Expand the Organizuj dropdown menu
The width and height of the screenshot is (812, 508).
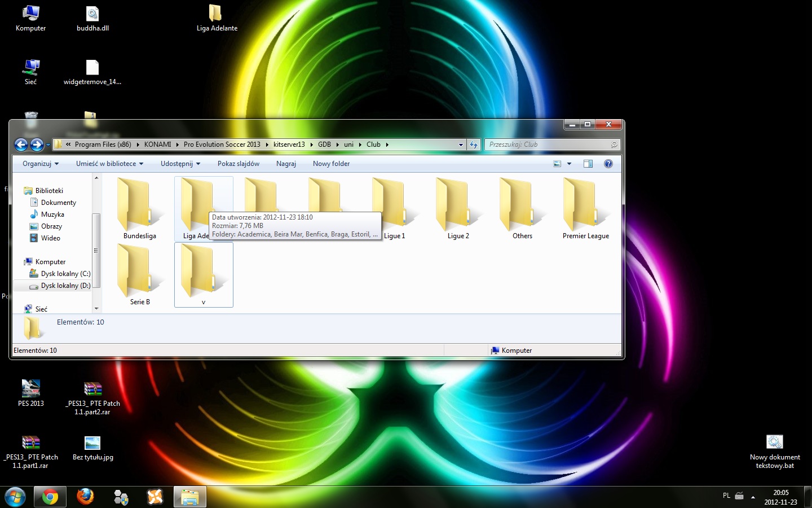(x=40, y=164)
